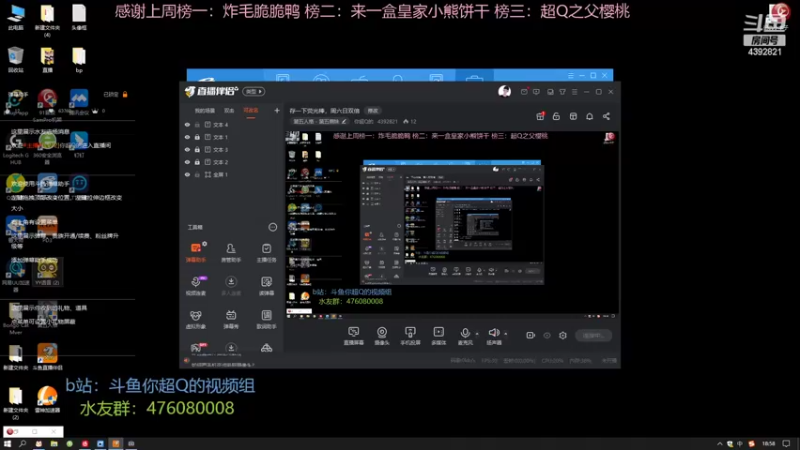
Task: Click the speaker notice icon in status bar
Action: coord(187,361)
